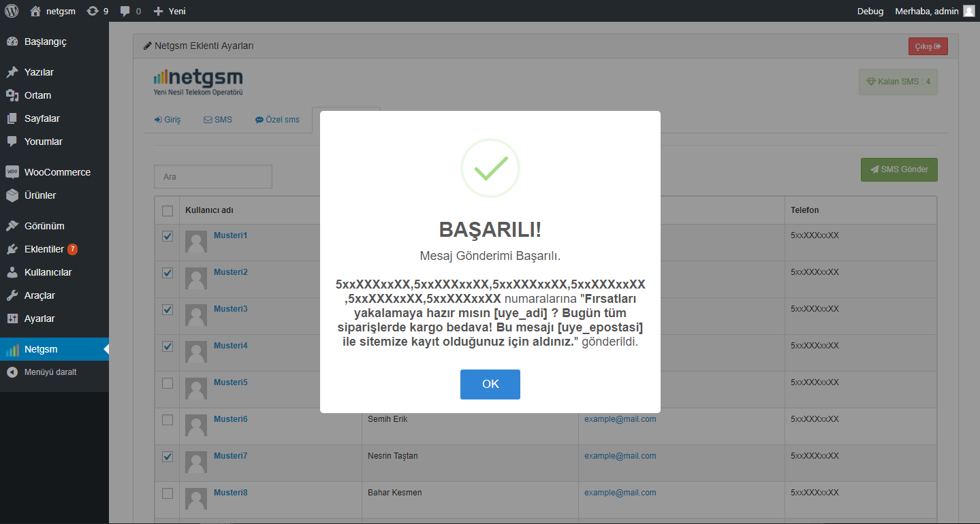Toggle the select-all checkbox in table header

168,211
